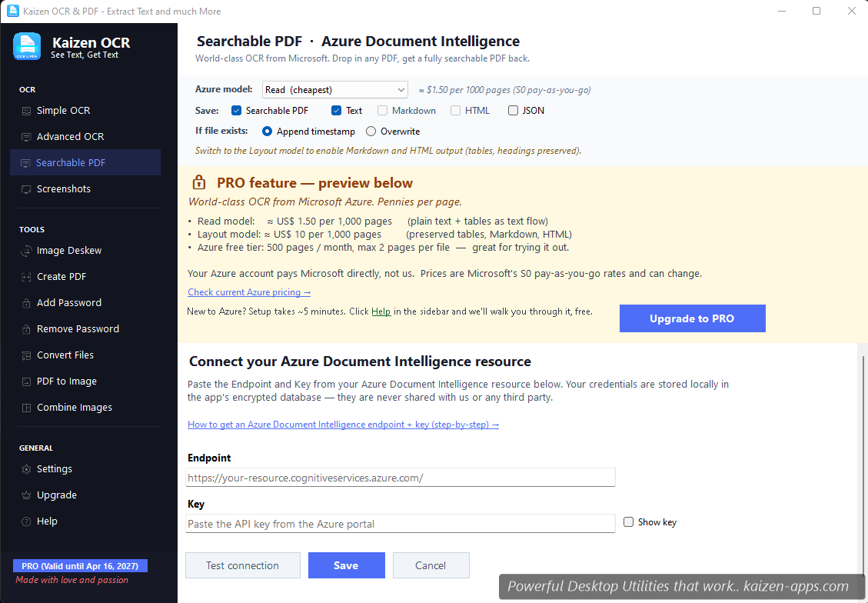Check the Show key box
Screen dimensions: 868x603
point(628,521)
